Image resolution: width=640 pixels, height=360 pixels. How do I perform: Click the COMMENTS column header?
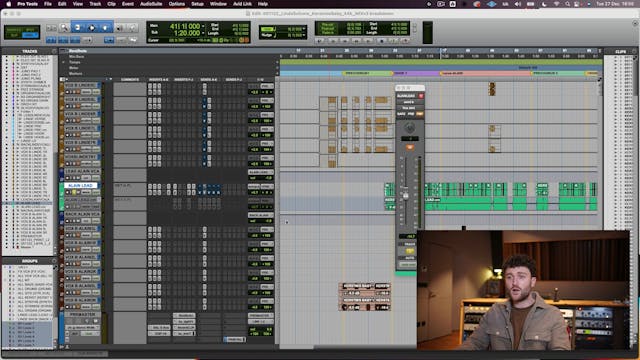click(130, 80)
